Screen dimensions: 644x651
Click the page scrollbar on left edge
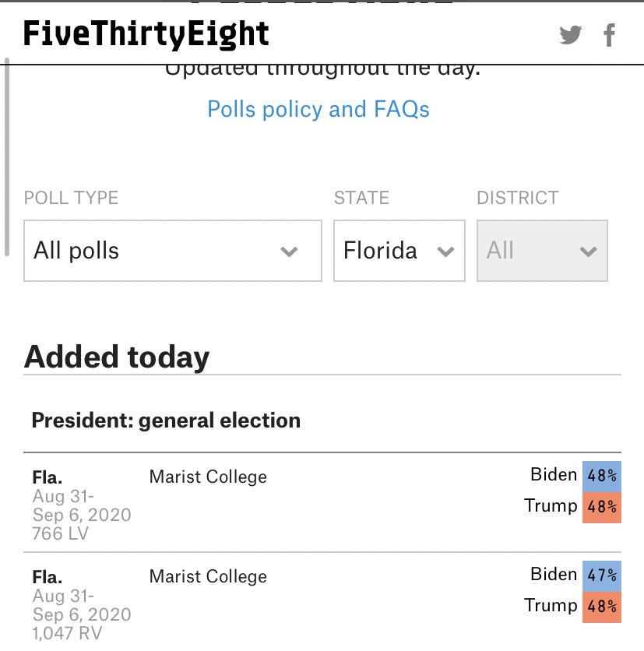coord(6,156)
